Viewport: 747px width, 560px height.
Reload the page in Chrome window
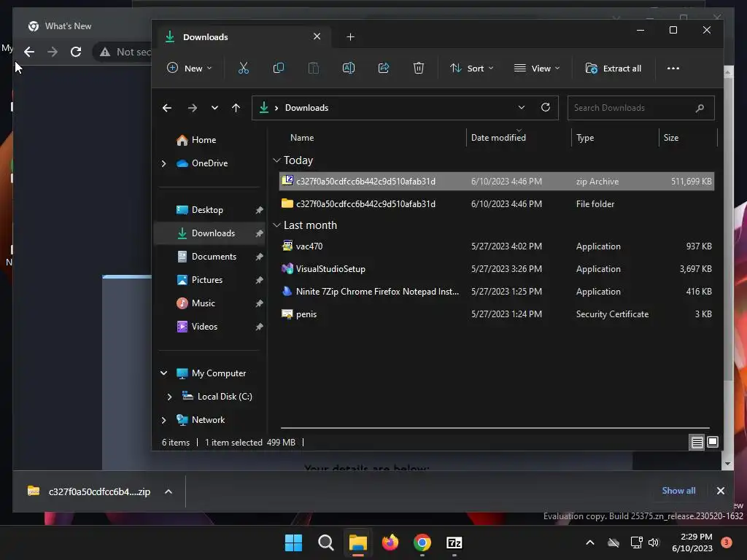pyautogui.click(x=76, y=52)
